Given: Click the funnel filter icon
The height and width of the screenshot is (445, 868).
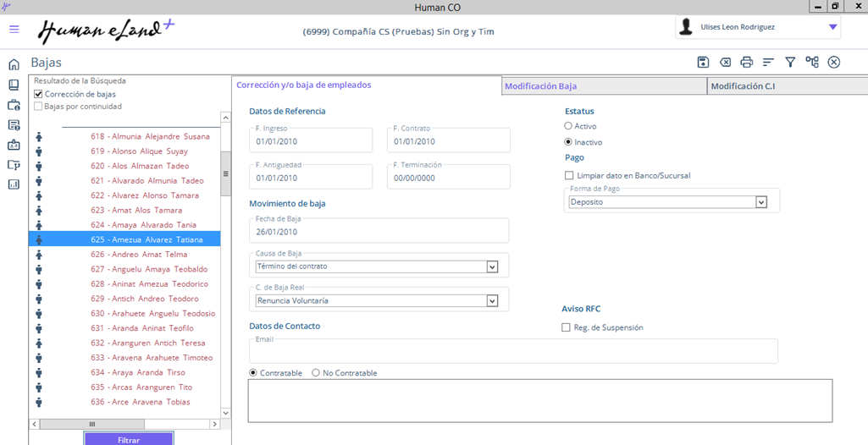Looking at the screenshot, I should (x=790, y=62).
